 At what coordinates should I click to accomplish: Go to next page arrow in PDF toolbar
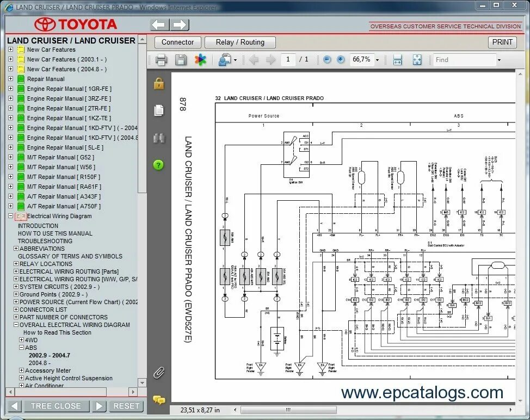pyautogui.click(x=270, y=60)
